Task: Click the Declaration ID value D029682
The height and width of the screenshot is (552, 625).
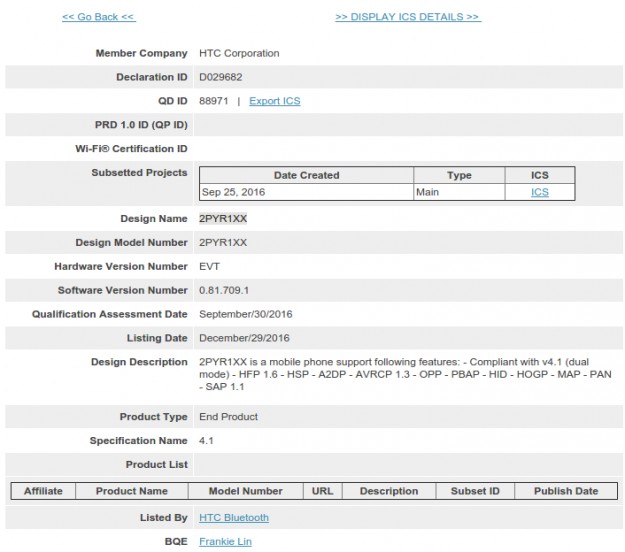Action: 220,77
